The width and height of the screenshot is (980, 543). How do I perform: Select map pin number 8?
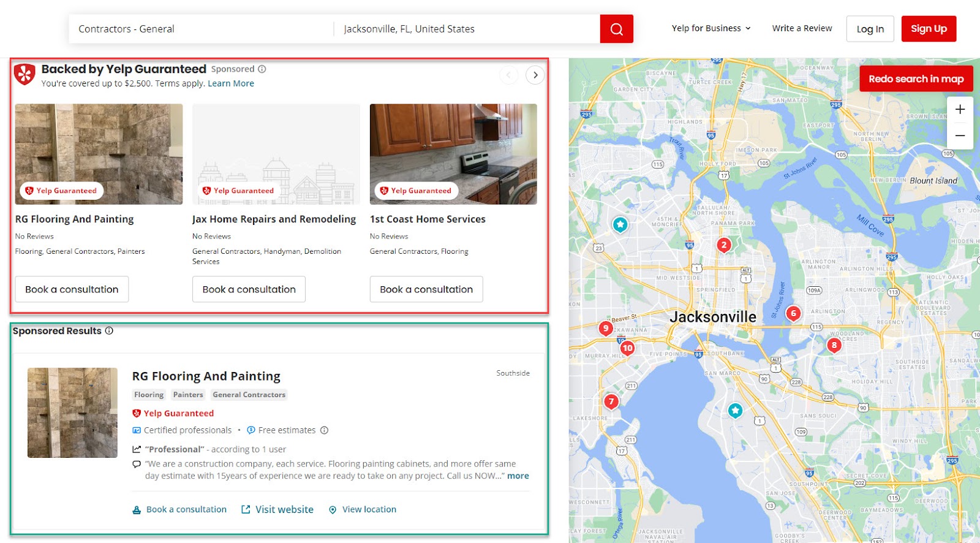834,345
